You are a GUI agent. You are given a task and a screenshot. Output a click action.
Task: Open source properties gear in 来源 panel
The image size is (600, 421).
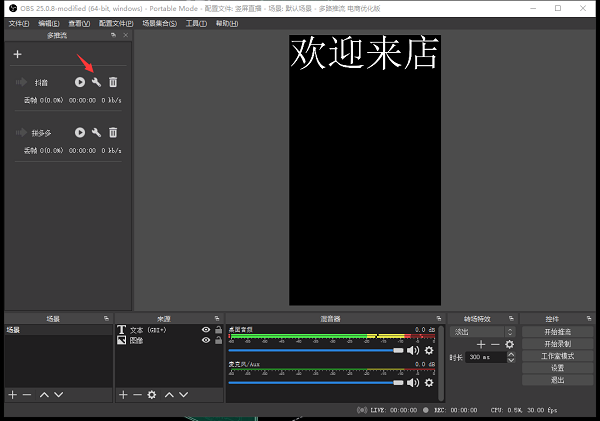click(x=152, y=395)
